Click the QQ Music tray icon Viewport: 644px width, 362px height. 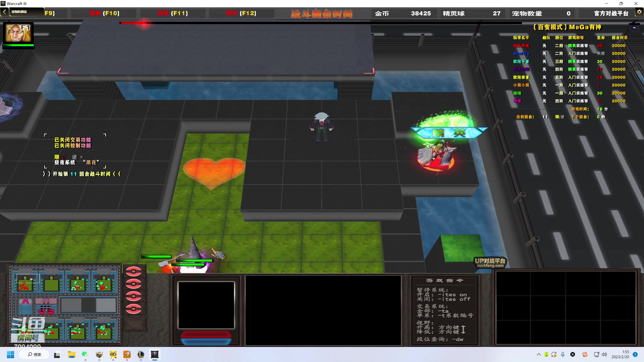tap(546, 354)
